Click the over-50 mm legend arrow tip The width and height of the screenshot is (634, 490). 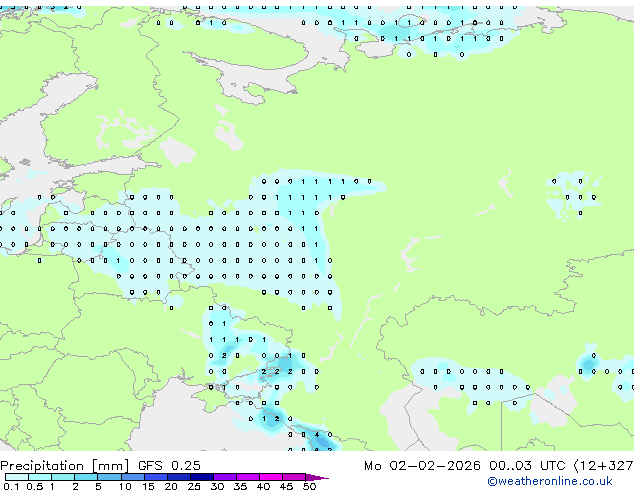click(317, 477)
